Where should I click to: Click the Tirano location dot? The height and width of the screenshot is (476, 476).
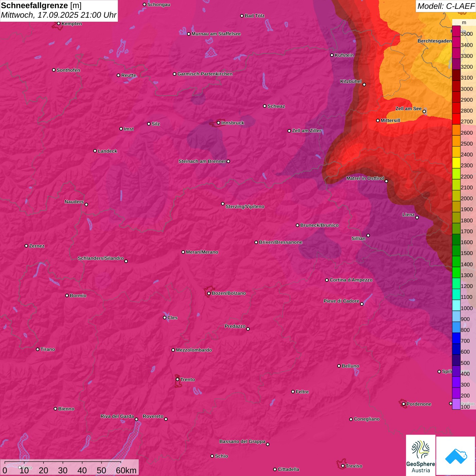[x=37, y=349]
